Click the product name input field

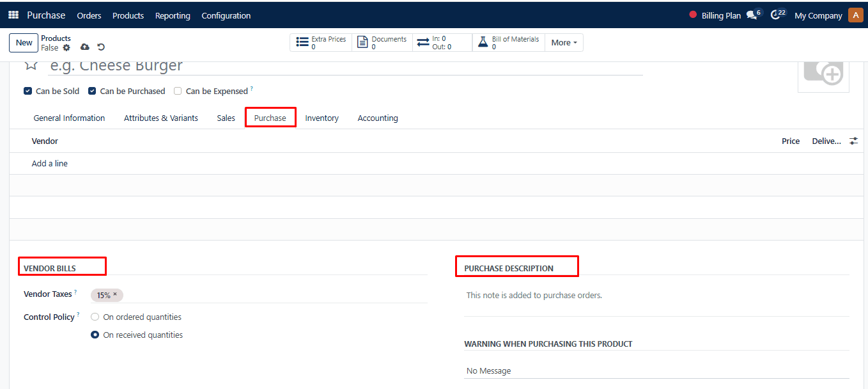[x=345, y=66]
